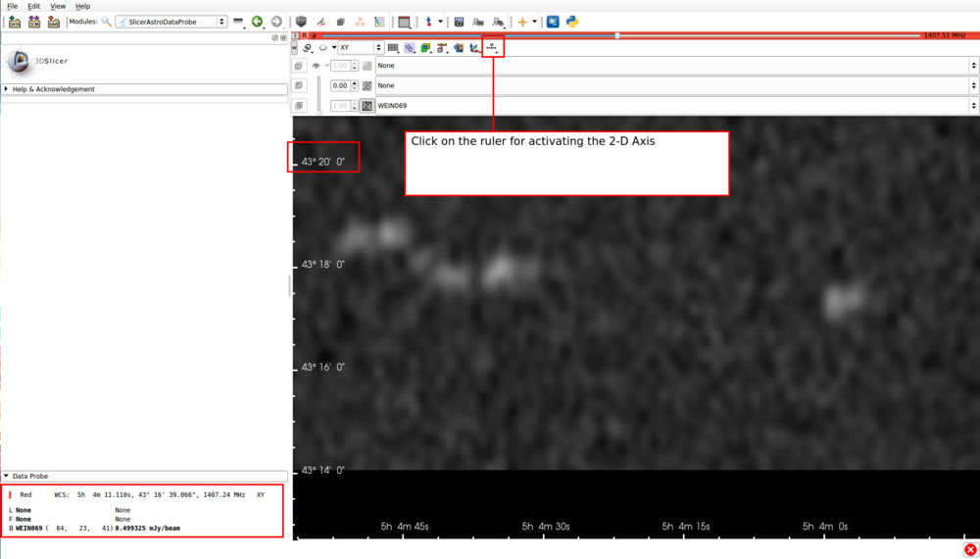
Task: Toggle slice visibility eye icon
Action: tap(316, 66)
